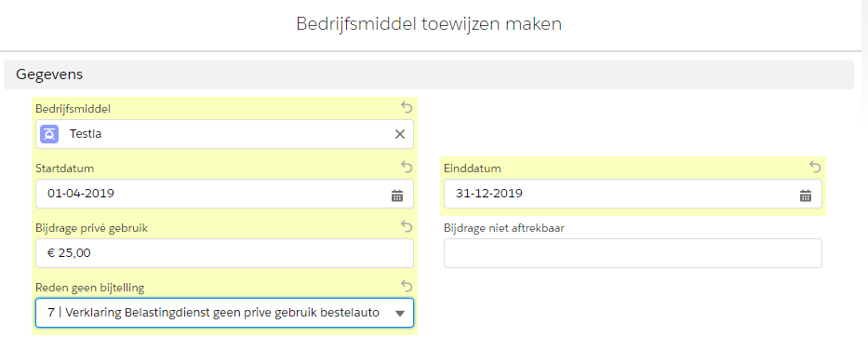The width and height of the screenshot is (868, 337).
Task: Open the Einddatum calendar picker
Action: 806,195
